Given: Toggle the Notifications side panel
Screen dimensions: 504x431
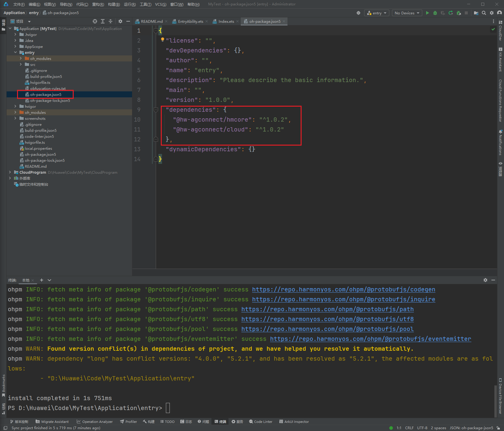Looking at the screenshot, I should [x=500, y=142].
